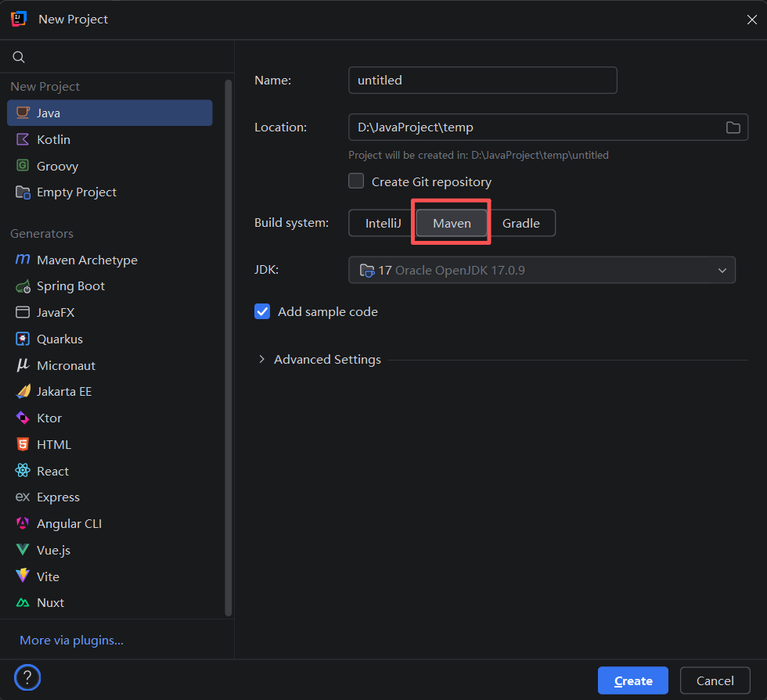Click the Create button
The width and height of the screenshot is (767, 700).
633,680
